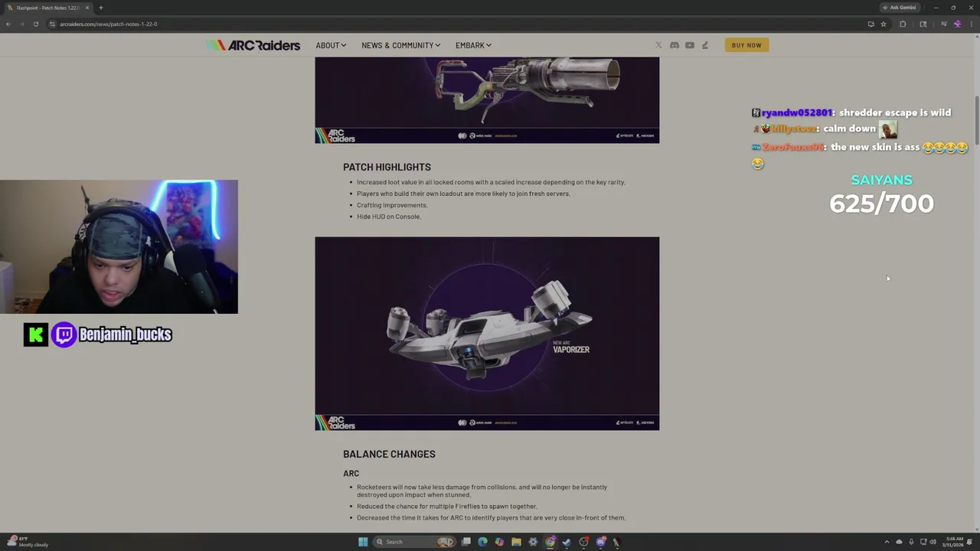This screenshot has width=980, height=551.
Task: Open Copilot from the taskbar
Action: coord(499,542)
